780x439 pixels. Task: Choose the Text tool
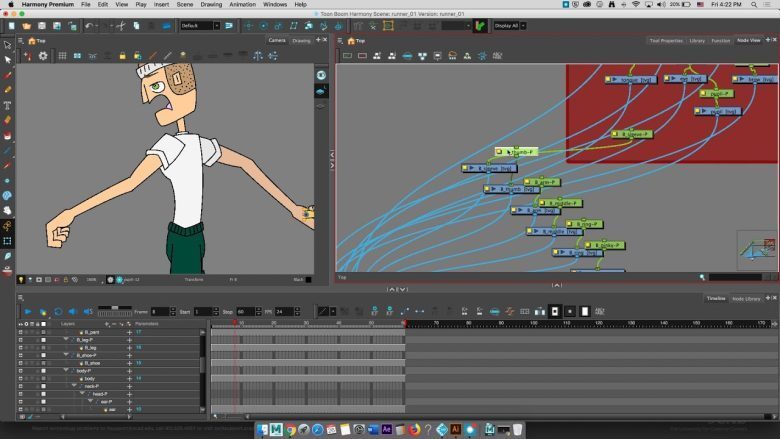[7, 105]
